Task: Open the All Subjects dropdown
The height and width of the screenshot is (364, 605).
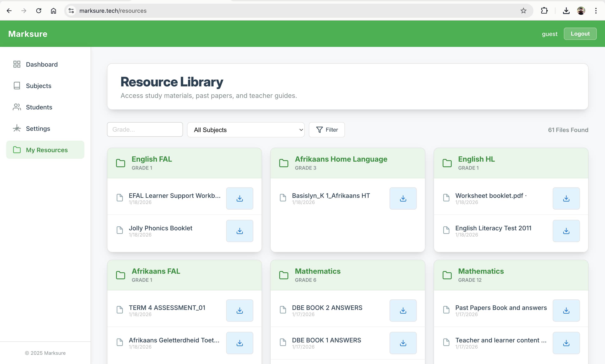Action: pyautogui.click(x=246, y=130)
